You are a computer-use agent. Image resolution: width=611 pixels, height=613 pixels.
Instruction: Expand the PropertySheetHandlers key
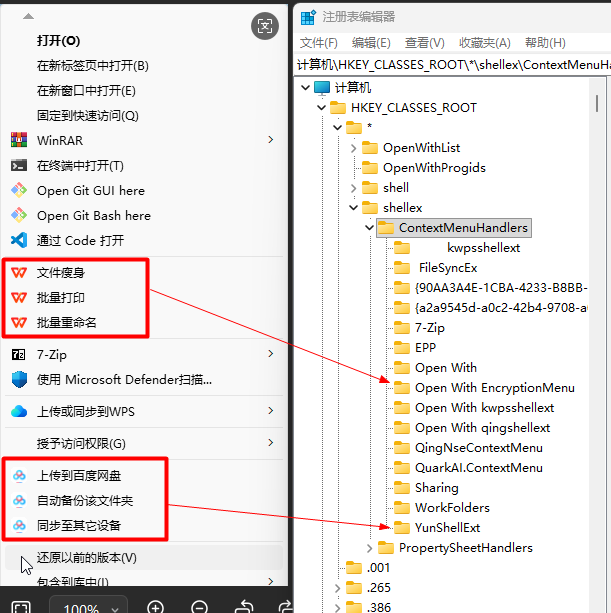point(370,548)
